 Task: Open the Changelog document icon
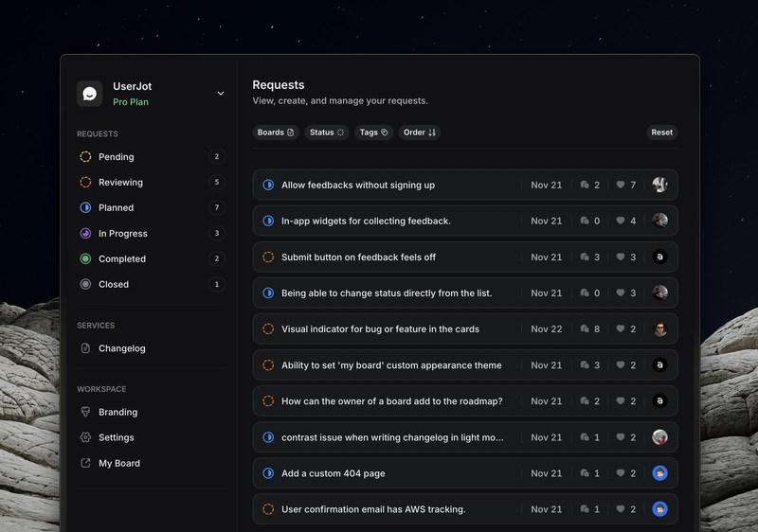click(x=85, y=348)
